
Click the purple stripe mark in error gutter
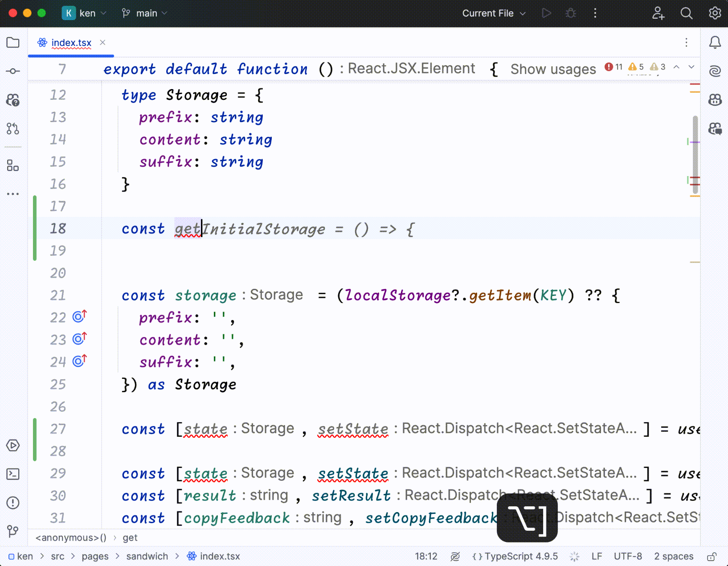click(x=695, y=142)
